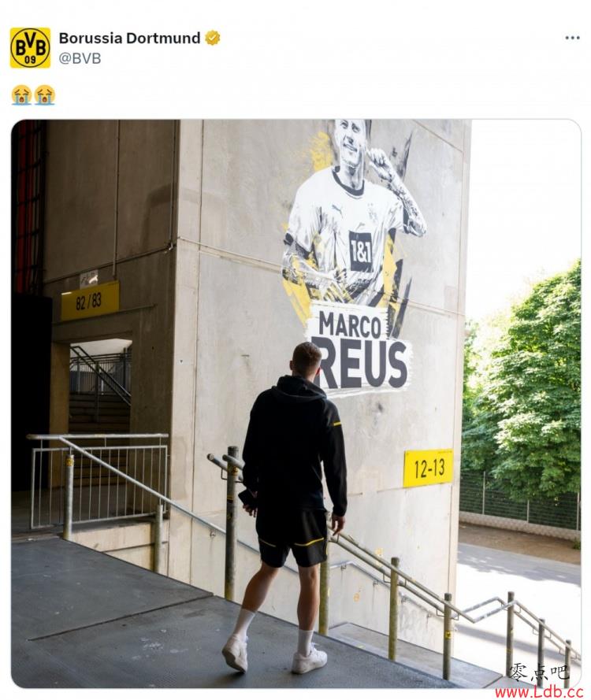Click the Puma logo on the mural jersey

point(336,209)
